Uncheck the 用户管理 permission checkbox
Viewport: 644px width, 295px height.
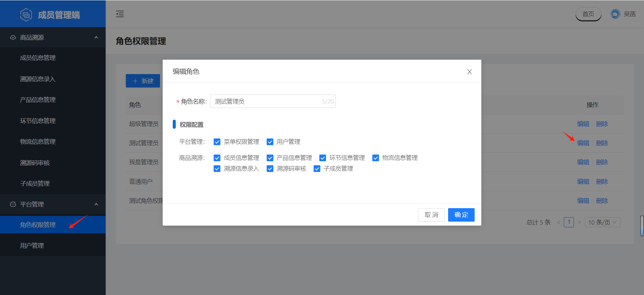[270, 142]
